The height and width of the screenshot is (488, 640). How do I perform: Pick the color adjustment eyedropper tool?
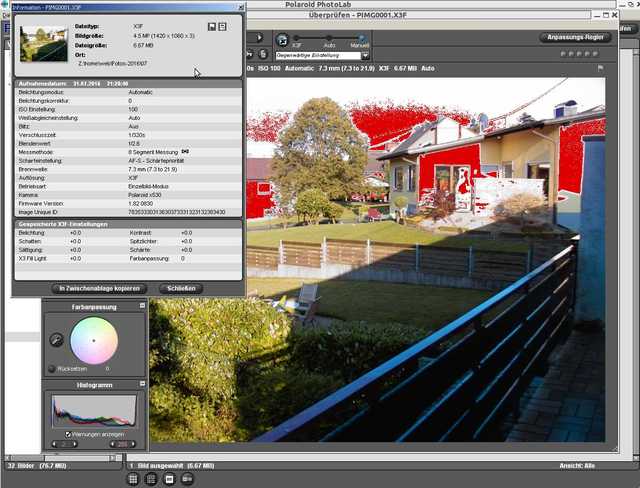pos(56,340)
